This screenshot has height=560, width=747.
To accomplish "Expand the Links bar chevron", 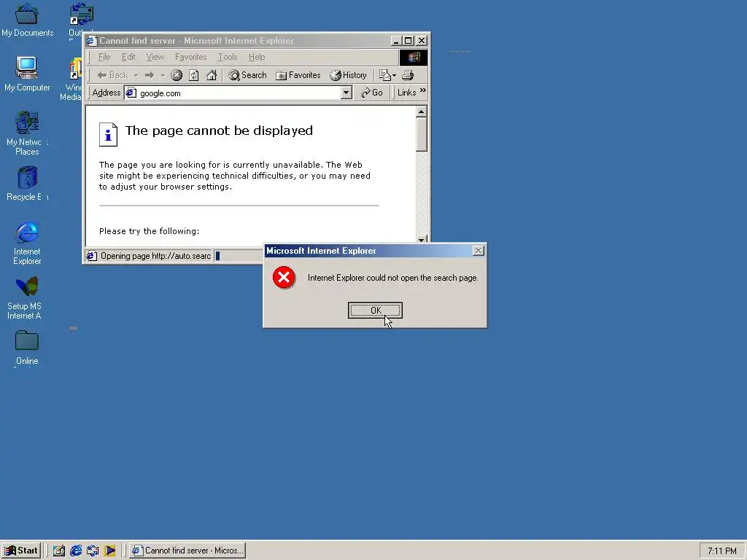I will (x=422, y=90).
